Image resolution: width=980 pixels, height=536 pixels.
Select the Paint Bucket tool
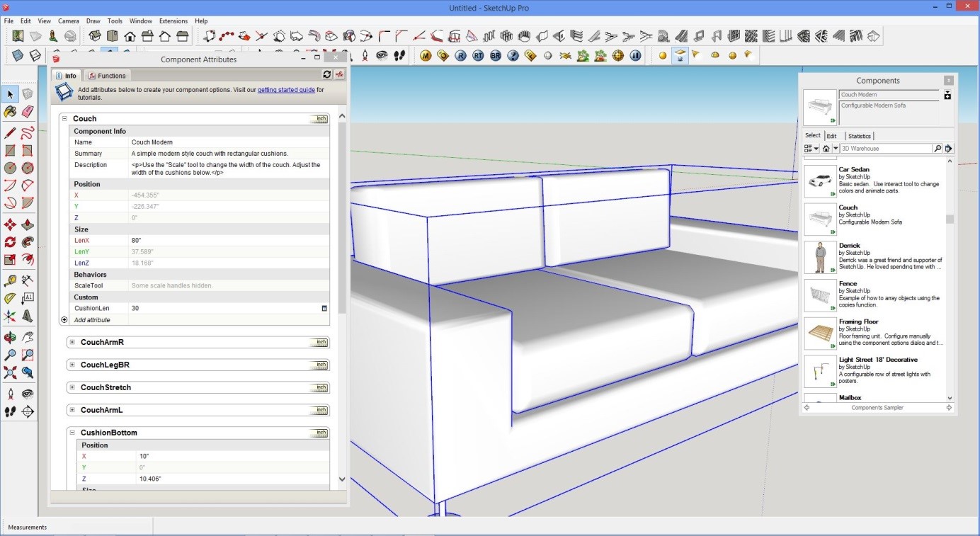[10, 112]
